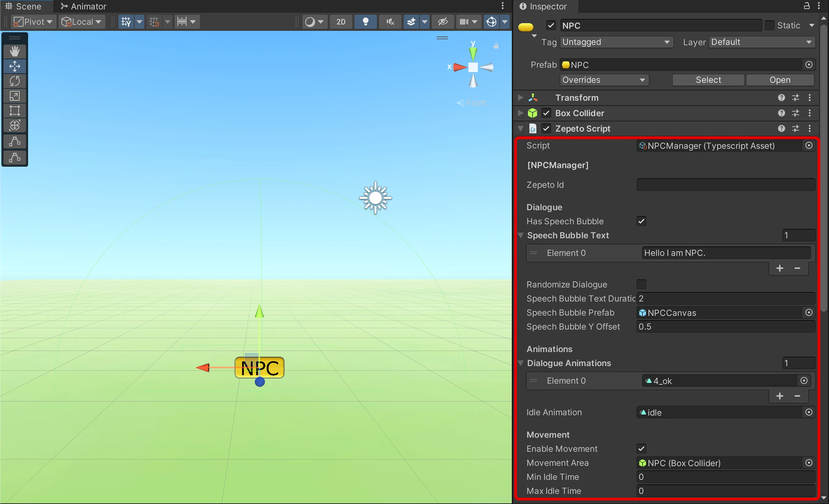This screenshot has height=504, width=829.
Task: Add element to Speech Bubble Text list
Action: 779,268
